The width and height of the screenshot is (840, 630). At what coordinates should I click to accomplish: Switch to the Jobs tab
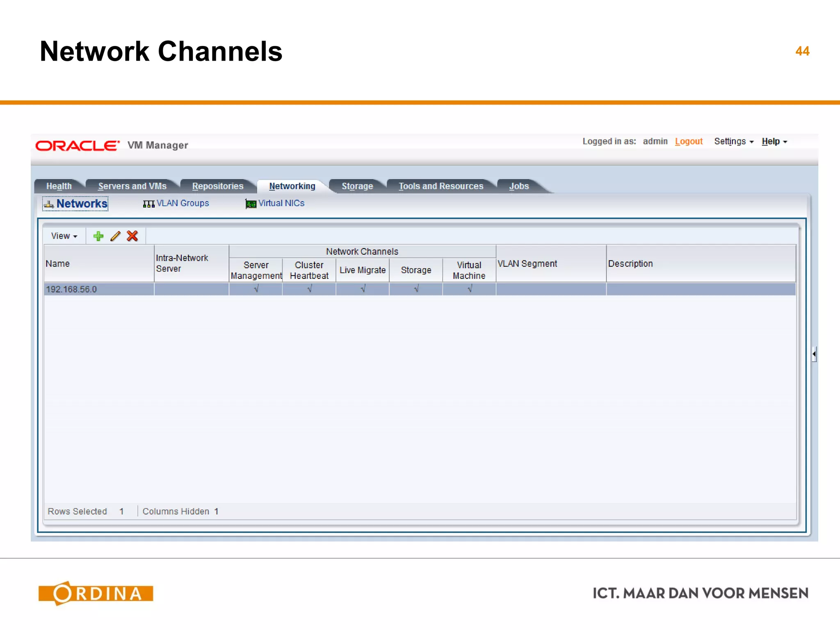[519, 186]
